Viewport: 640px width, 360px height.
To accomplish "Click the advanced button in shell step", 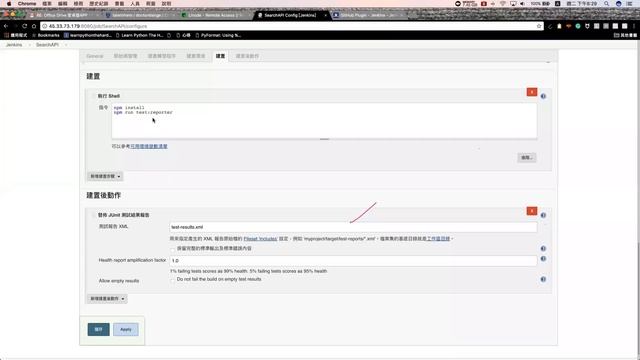I will [x=527, y=158].
